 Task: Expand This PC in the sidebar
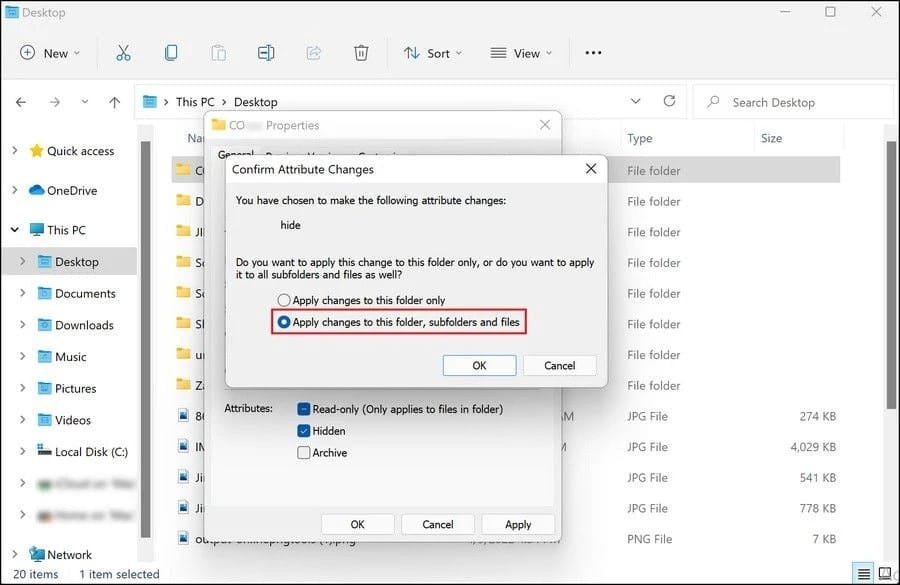(x=14, y=229)
